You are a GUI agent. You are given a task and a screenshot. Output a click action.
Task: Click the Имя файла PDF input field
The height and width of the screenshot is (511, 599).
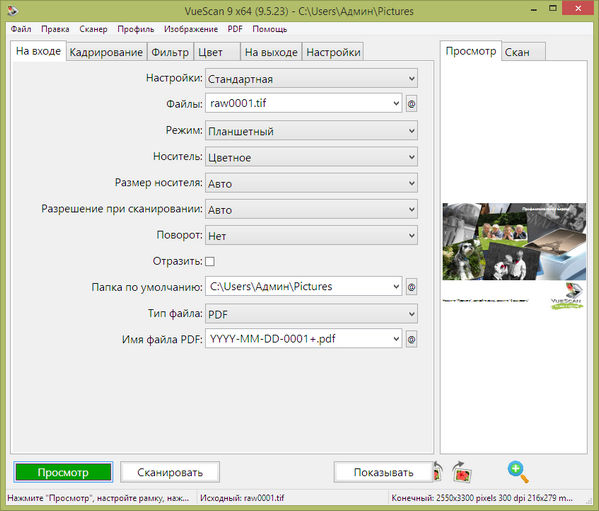click(x=304, y=339)
